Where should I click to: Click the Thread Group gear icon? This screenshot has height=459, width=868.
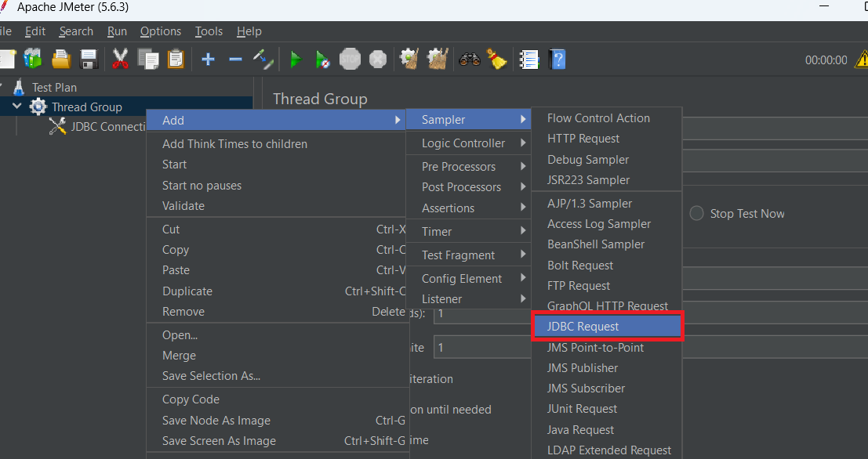click(38, 107)
